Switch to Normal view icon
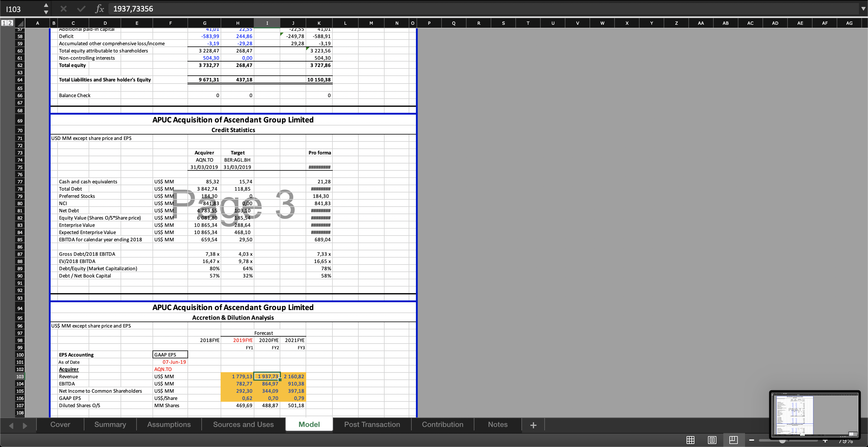This screenshot has height=447, width=868. (x=690, y=440)
